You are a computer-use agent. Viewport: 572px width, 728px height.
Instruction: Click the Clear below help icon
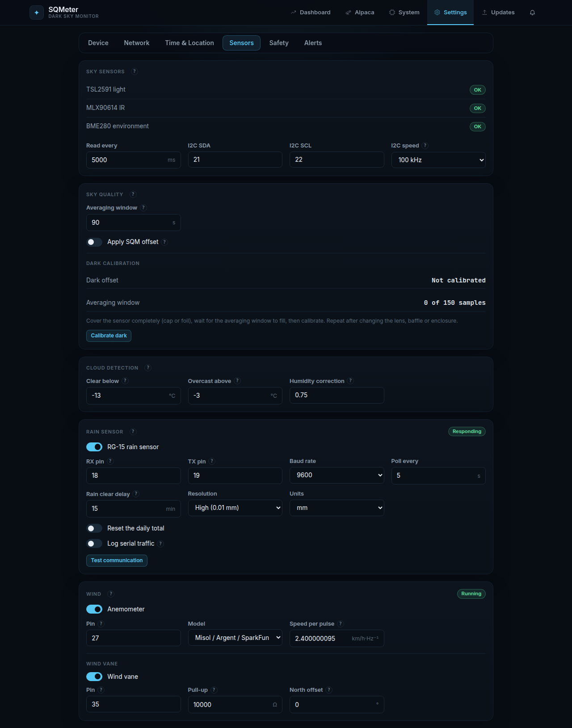pos(125,381)
